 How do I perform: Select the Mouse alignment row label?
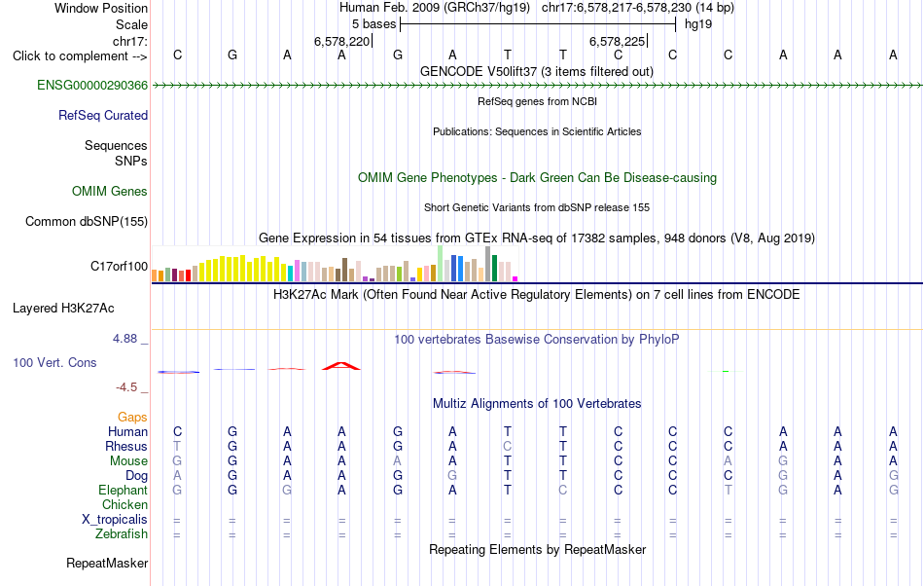click(128, 461)
